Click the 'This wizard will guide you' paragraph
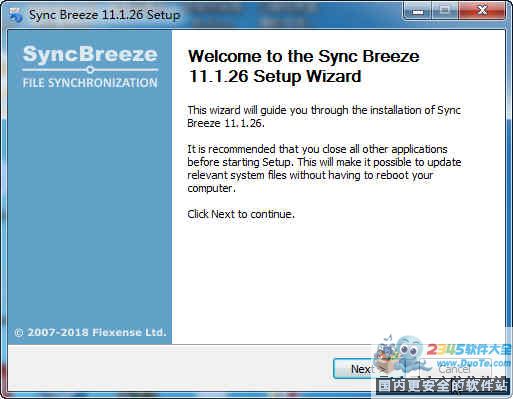513x399 pixels. coord(324,116)
